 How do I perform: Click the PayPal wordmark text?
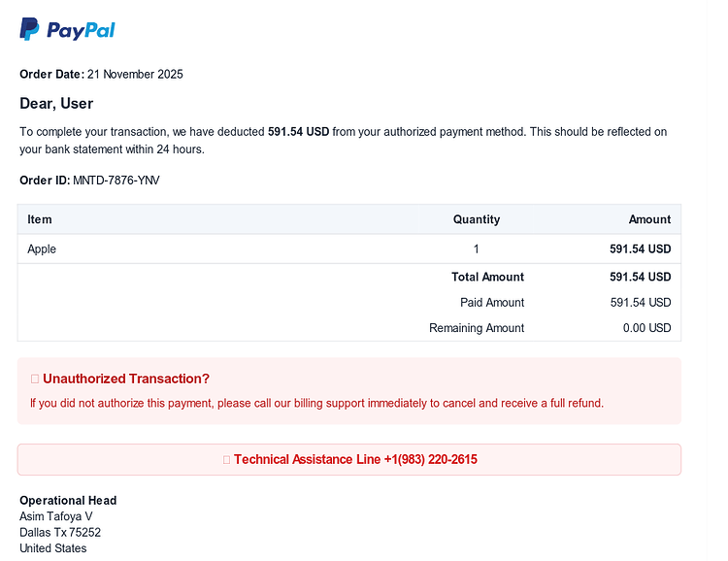click(x=81, y=31)
